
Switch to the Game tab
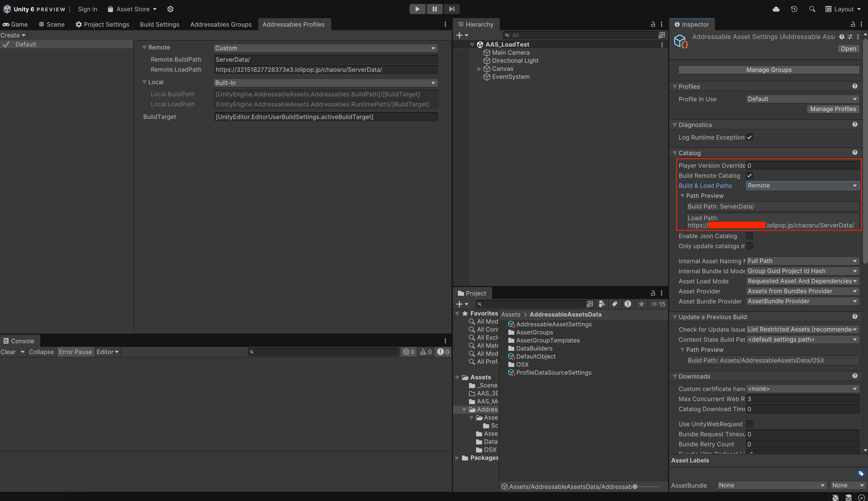tap(15, 24)
